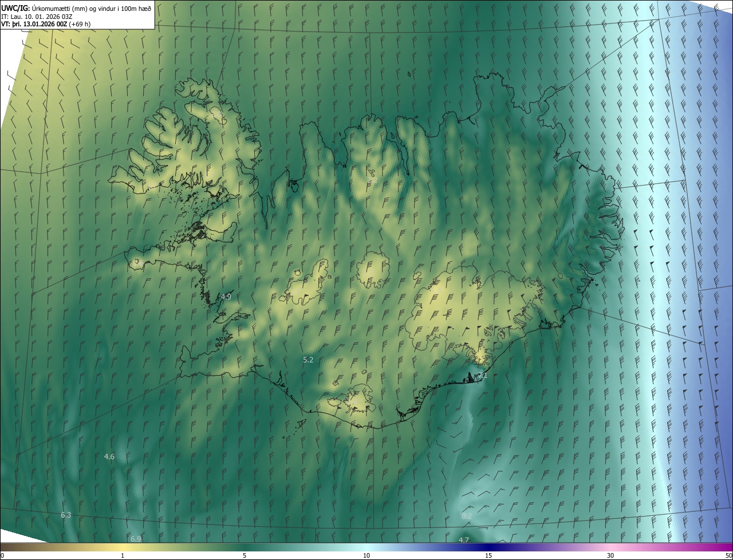This screenshot has width=733, height=560.
Task: Click the legend tick label 0
Action: pyautogui.click(x=2, y=555)
